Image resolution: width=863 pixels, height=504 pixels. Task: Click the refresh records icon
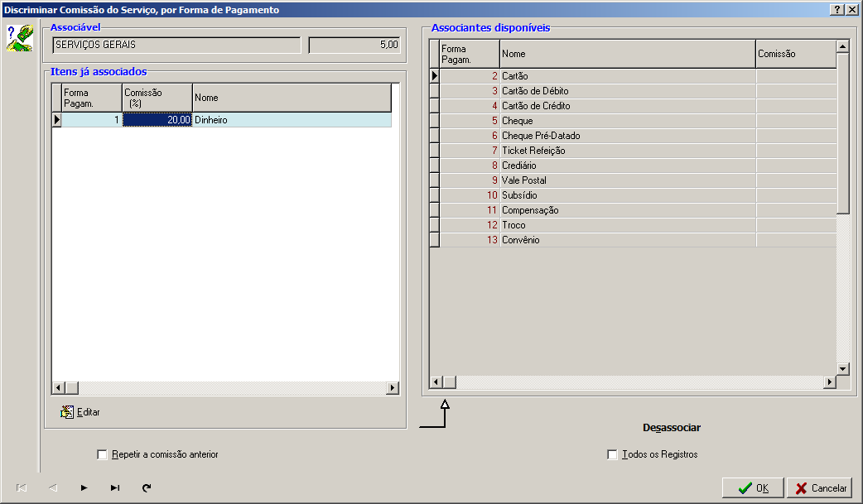tap(147, 488)
